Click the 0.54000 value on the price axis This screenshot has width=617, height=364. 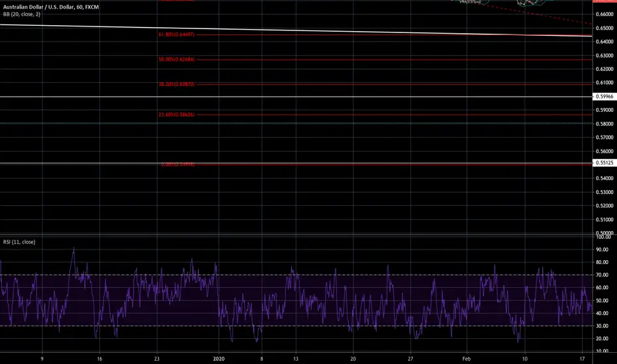[605, 178]
